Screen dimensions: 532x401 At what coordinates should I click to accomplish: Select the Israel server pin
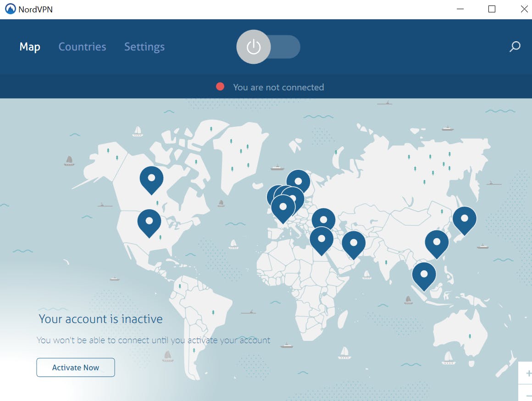pos(321,241)
